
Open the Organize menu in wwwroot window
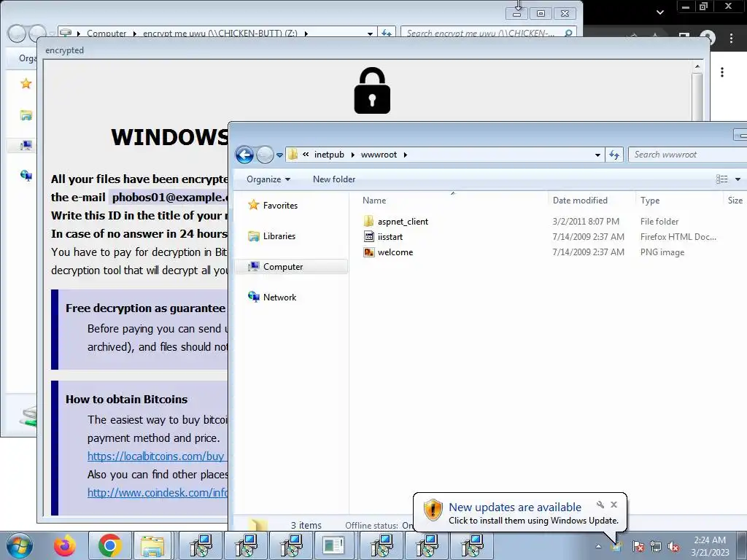point(268,179)
